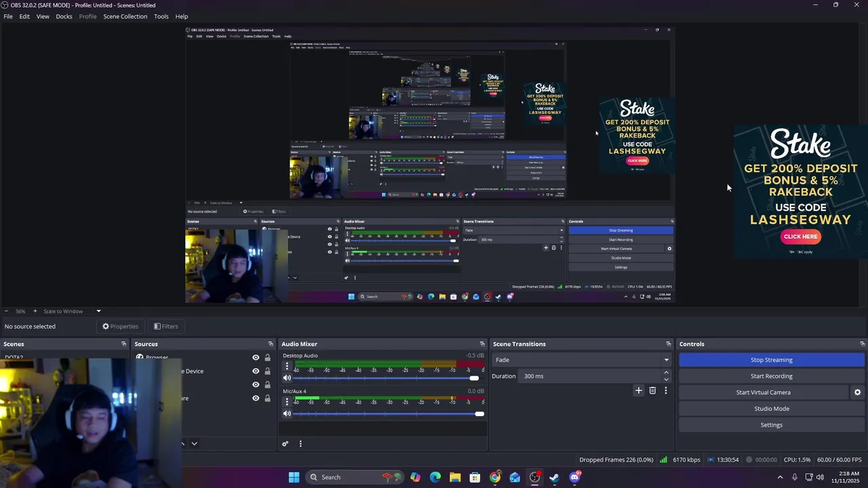Screen dimensions: 868x488
Task: Float the Scene Transitions dock via pop-out icon
Action: click(668, 344)
